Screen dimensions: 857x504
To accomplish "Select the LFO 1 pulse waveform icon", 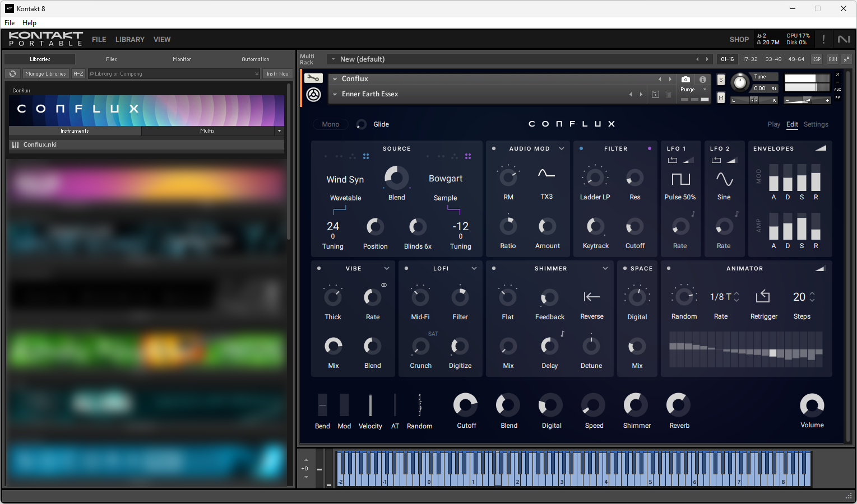I will point(680,179).
